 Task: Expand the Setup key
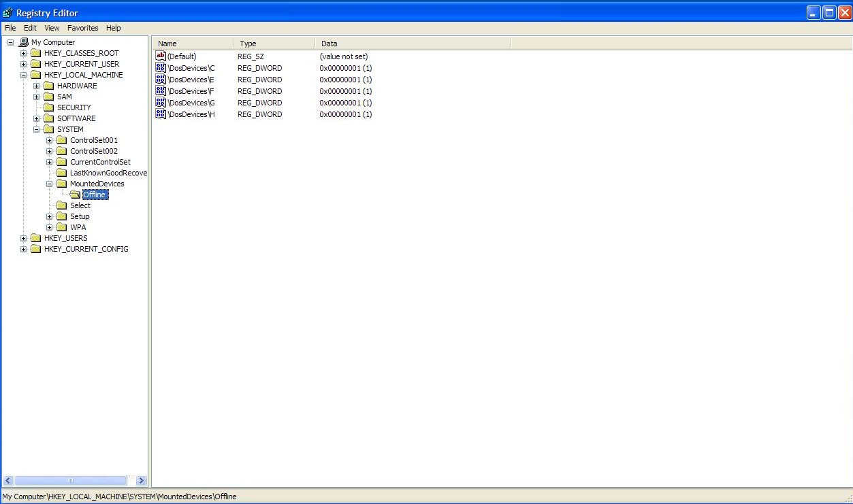point(49,216)
